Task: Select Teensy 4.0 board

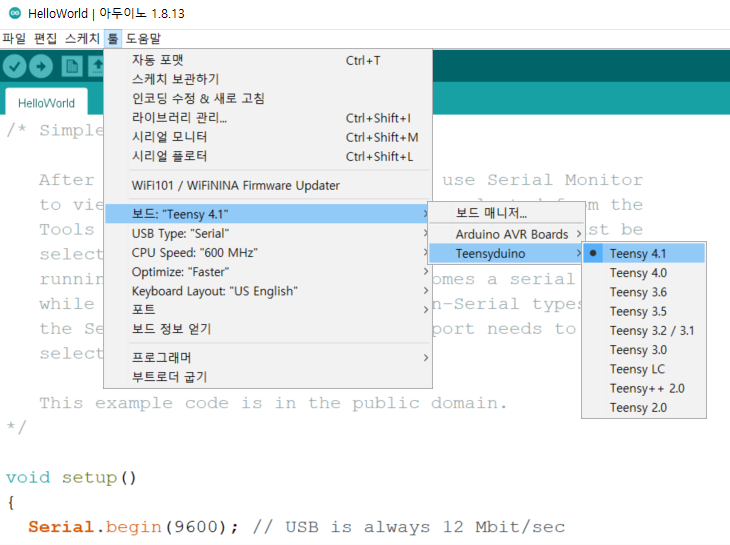Action: click(x=644, y=273)
